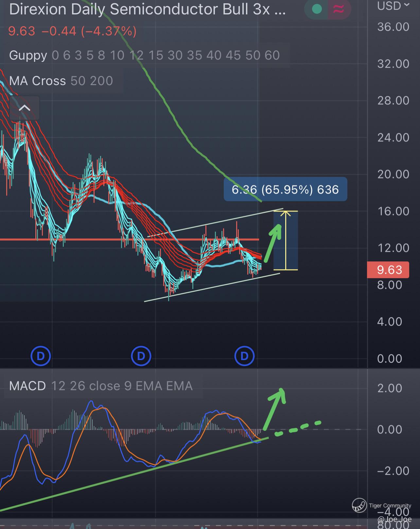This screenshot has width=420, height=529.
Task: Tap the "−2.00" MACD axis label
Action: 393,471
